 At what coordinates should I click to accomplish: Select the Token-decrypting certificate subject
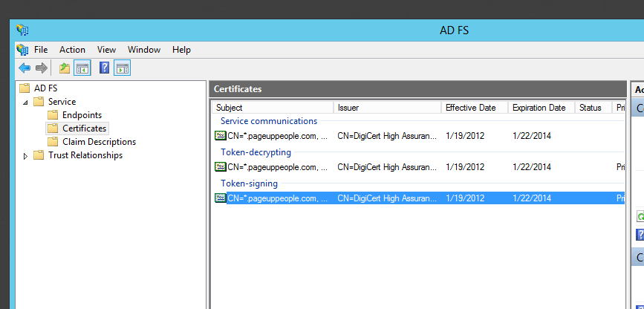(x=278, y=167)
